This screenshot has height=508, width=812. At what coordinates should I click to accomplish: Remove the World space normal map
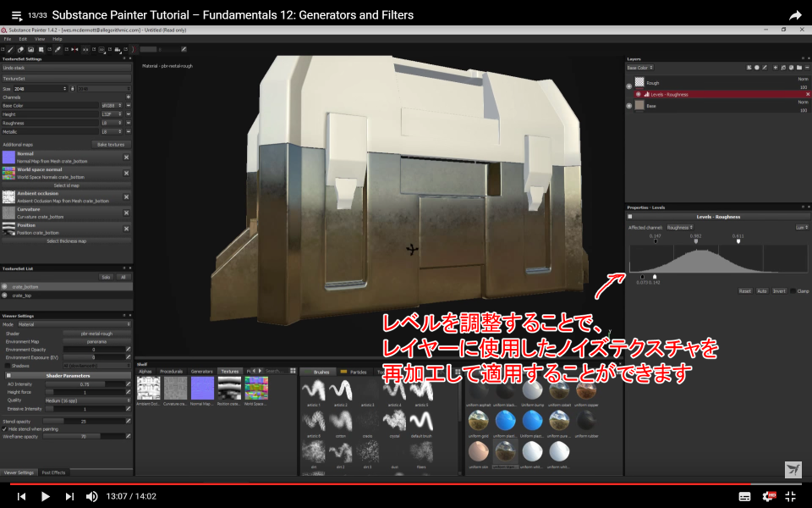click(126, 173)
